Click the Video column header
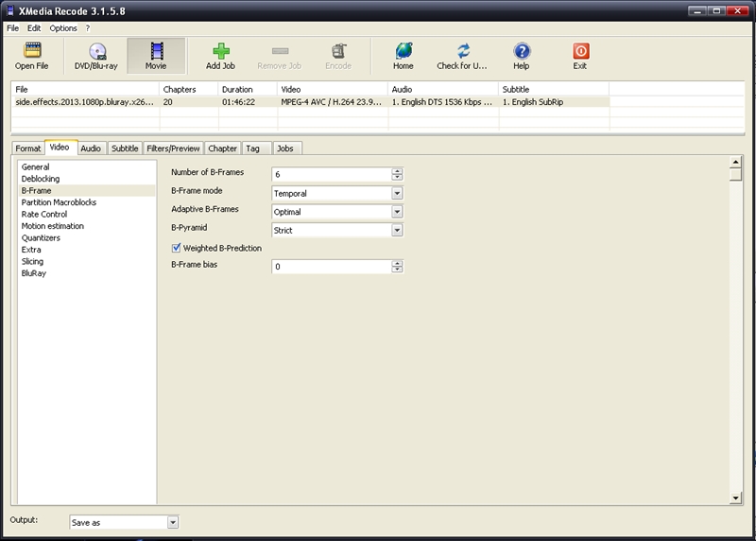Viewport: 756px width, 541px height. point(333,89)
